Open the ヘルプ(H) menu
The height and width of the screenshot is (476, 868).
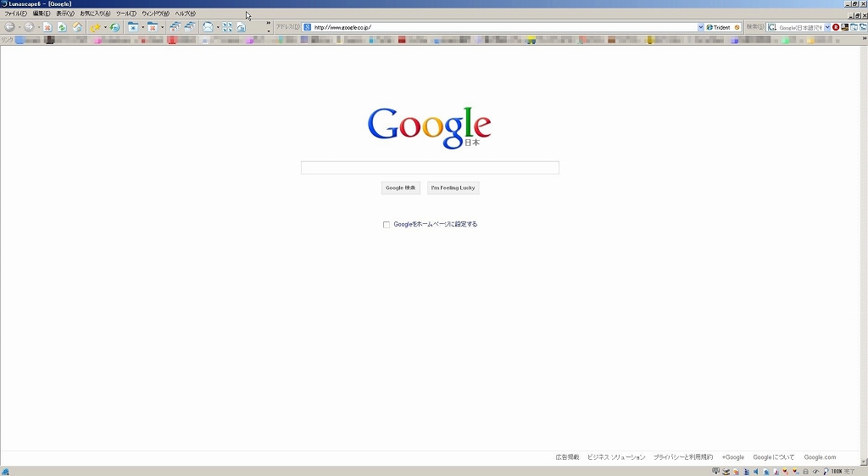[186, 14]
